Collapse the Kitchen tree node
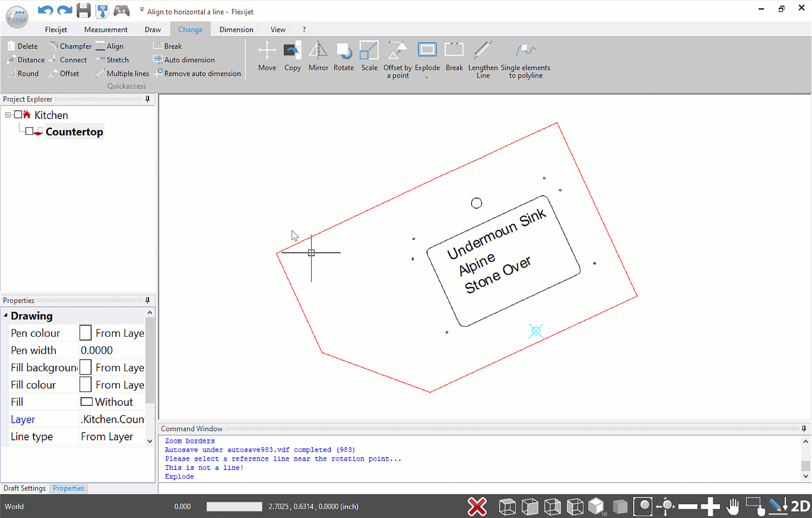 click(x=8, y=115)
